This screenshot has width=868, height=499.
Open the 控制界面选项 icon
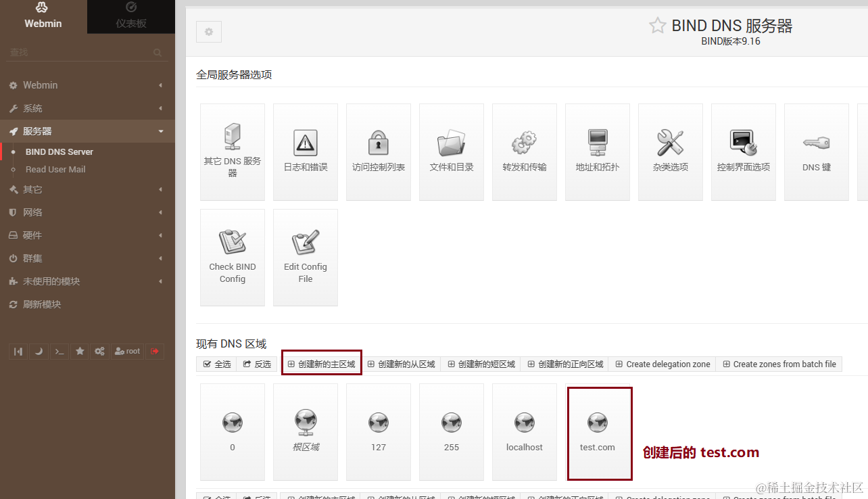pyautogui.click(x=743, y=151)
